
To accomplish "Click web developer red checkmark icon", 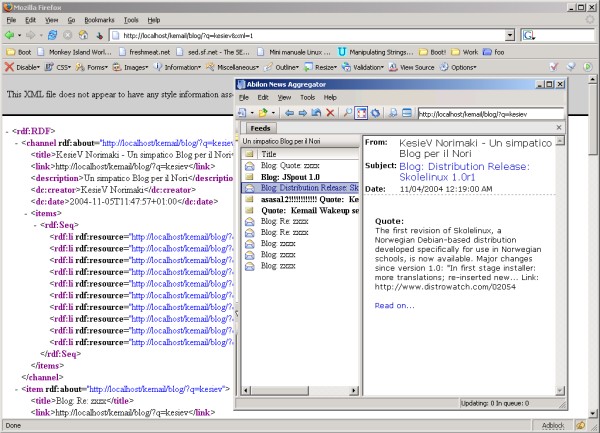I will tap(554, 67).
